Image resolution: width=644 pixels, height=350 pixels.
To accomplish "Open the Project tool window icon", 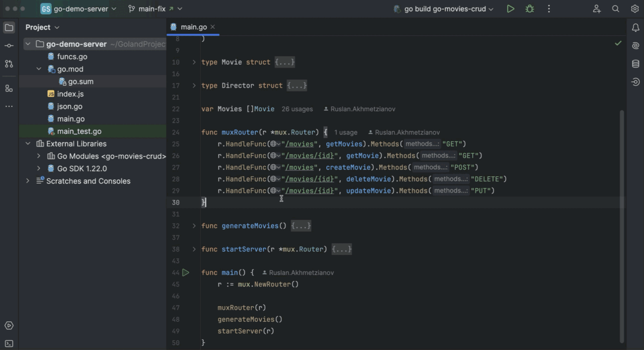I will coord(9,28).
